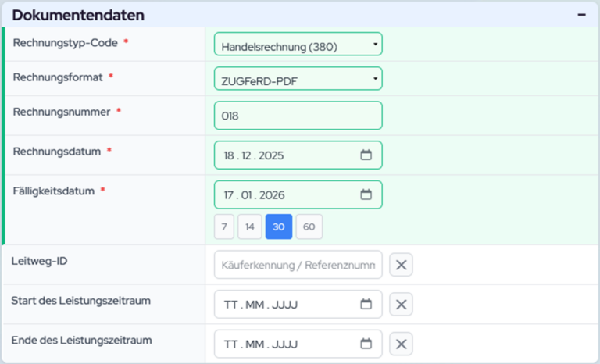Viewport: 600px width, 364px height.
Task: Open calendar for Start des Leistungszeitraum
Action: coord(366,304)
